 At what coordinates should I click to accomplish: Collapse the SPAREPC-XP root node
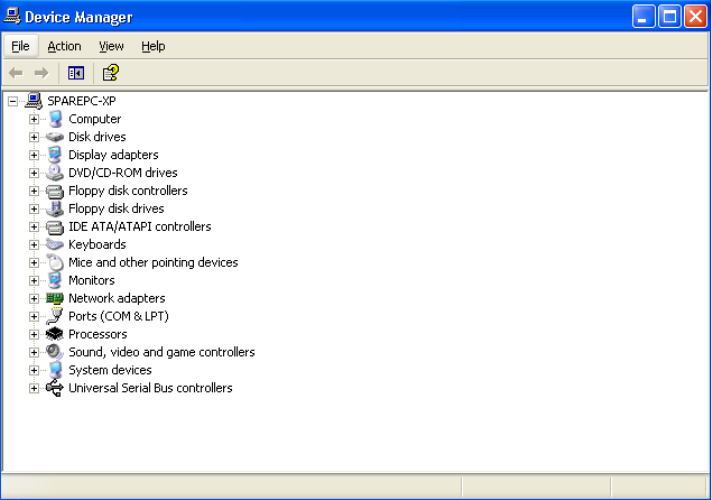(13, 101)
